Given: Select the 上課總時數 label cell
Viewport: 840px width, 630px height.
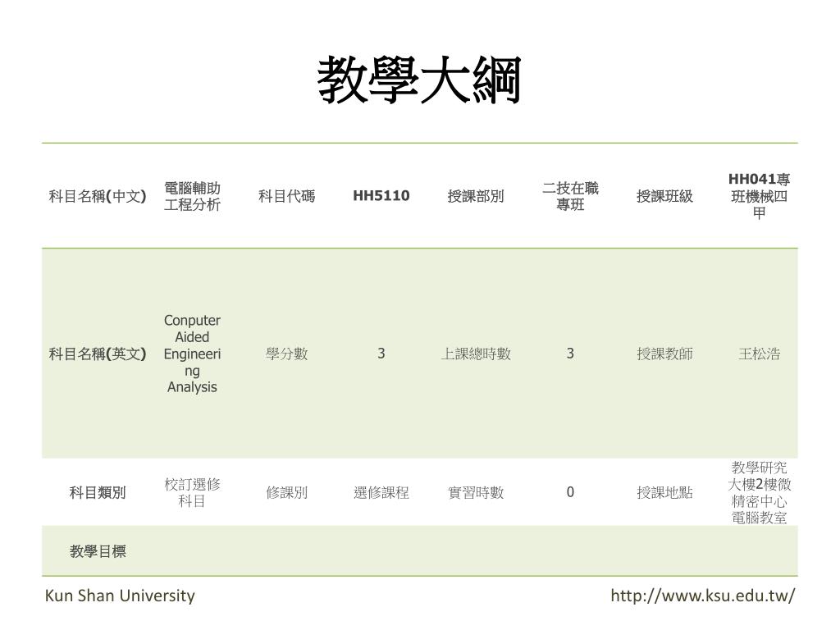Looking at the screenshot, I should tap(476, 354).
